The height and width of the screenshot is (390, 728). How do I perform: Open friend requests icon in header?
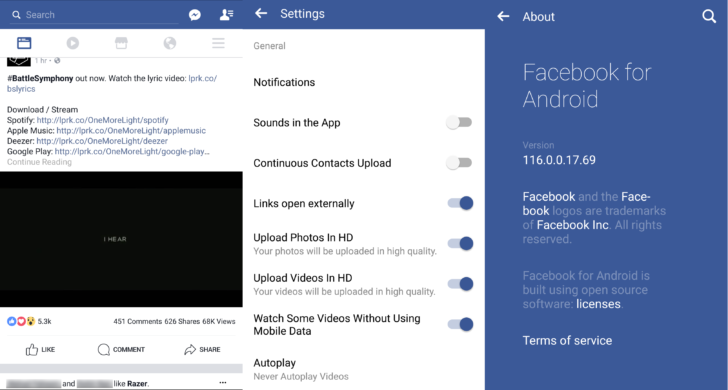pos(226,15)
